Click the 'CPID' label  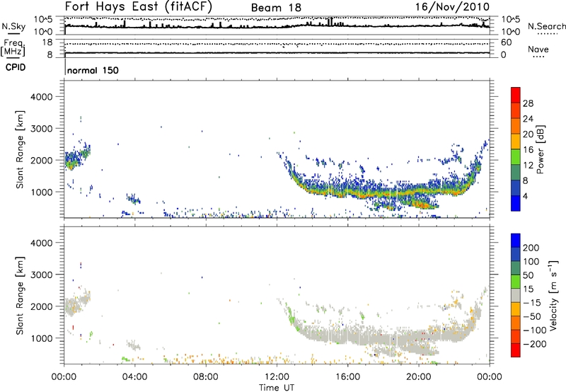click(x=15, y=67)
